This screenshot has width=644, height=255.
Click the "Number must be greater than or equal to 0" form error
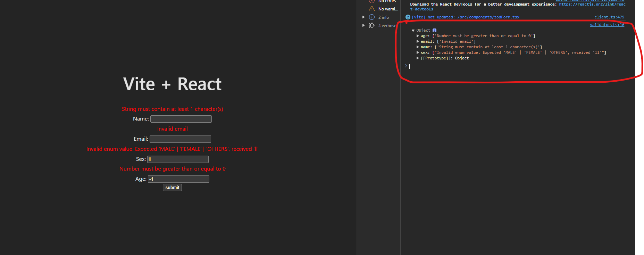point(173,169)
